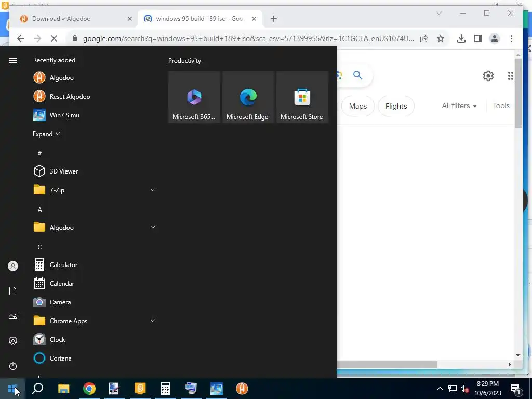Jump to the A letter group header
Image resolution: width=532 pixels, height=399 pixels.
pyautogui.click(x=39, y=210)
